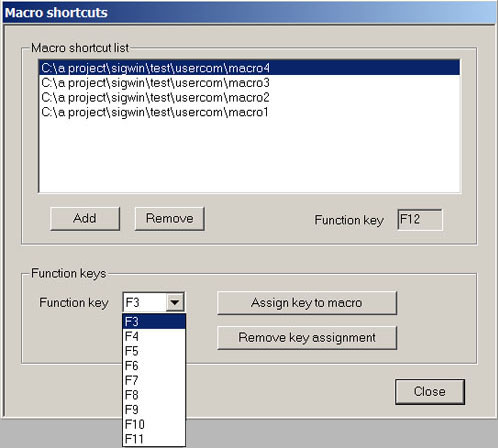This screenshot has height=448, width=498.
Task: Click Remove key assignment button
Action: [x=307, y=338]
